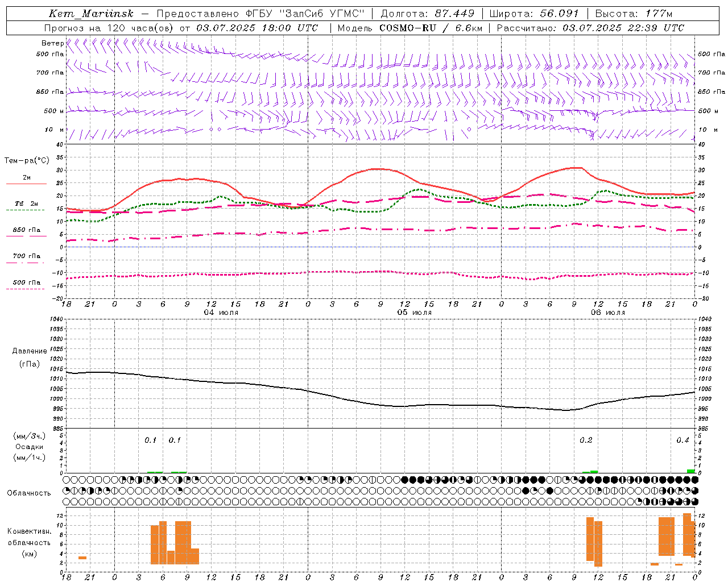Click the Облачность cloud cover label
The width and height of the screenshot is (728, 582).
pos(29,493)
